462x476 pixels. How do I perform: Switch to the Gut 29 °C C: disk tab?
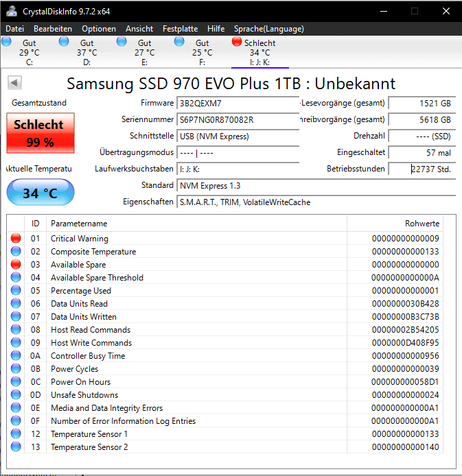[x=29, y=52]
